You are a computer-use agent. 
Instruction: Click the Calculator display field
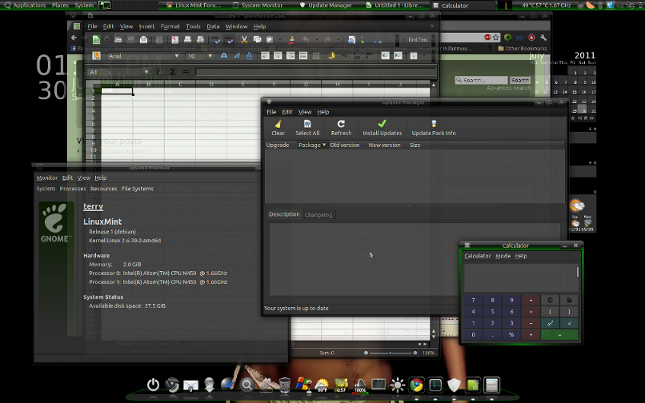coord(522,278)
